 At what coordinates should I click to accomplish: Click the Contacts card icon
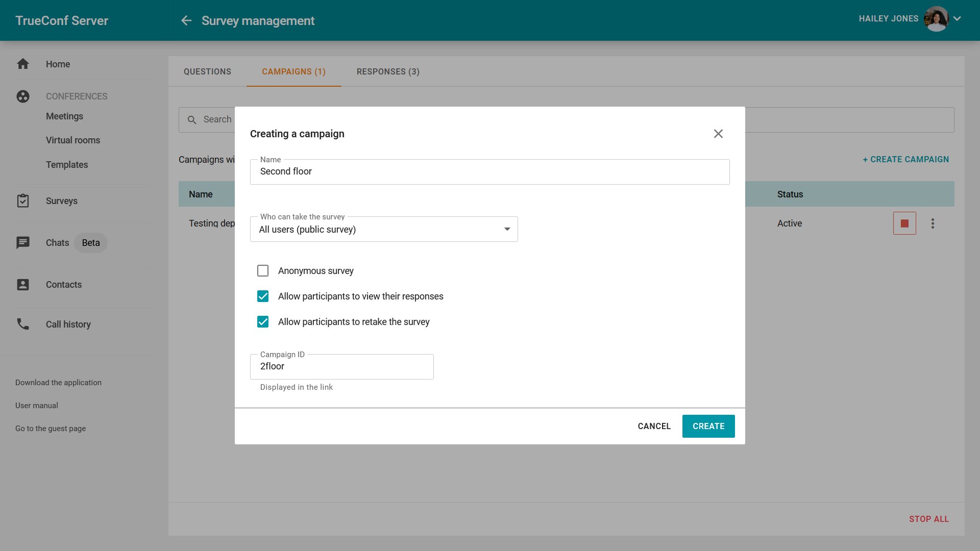pyautogui.click(x=23, y=285)
